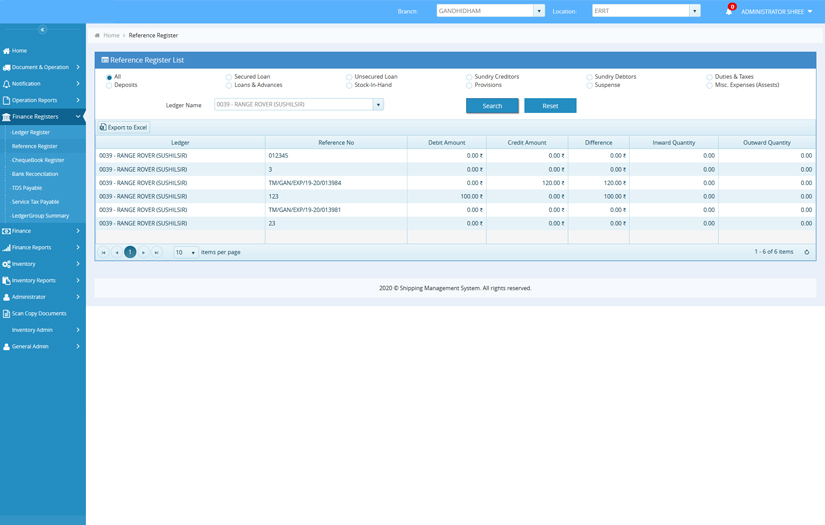Select the Stock-In-Hand radio button
This screenshot has height=525, width=825.
[x=349, y=85]
